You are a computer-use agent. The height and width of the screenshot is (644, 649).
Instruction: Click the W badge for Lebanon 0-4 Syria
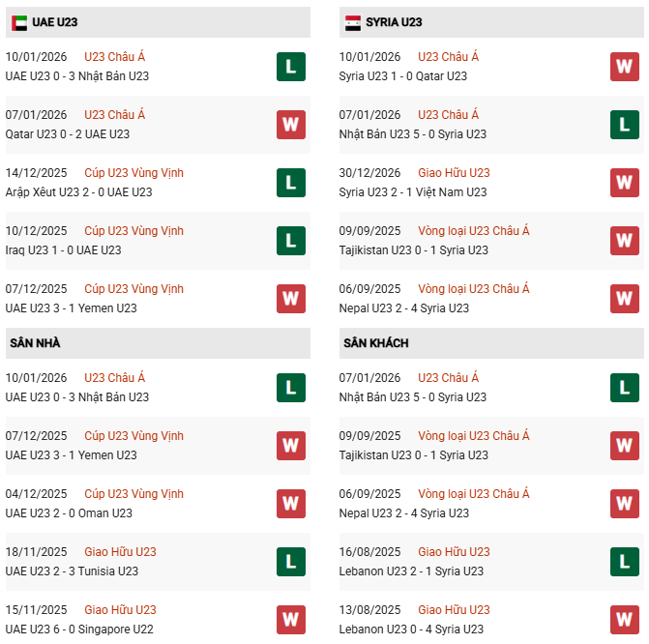[624, 620]
